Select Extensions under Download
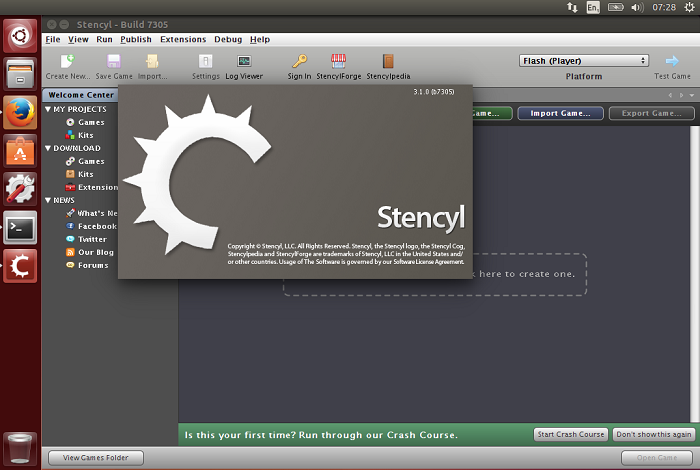700x470 pixels. coord(92,187)
